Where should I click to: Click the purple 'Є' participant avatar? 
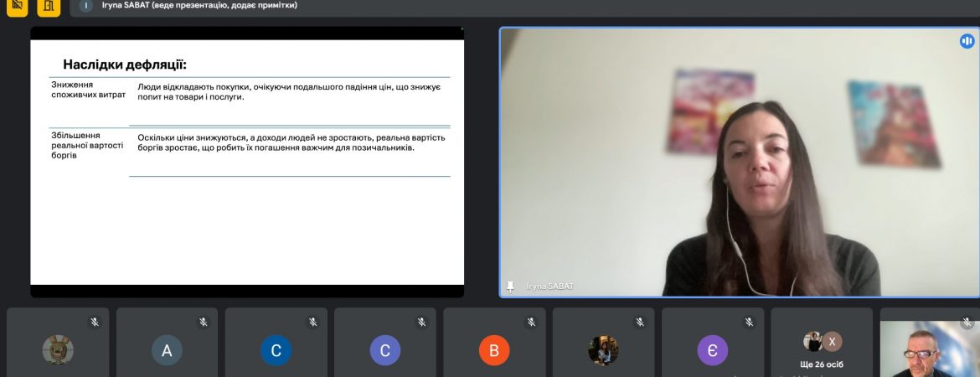coord(713,350)
